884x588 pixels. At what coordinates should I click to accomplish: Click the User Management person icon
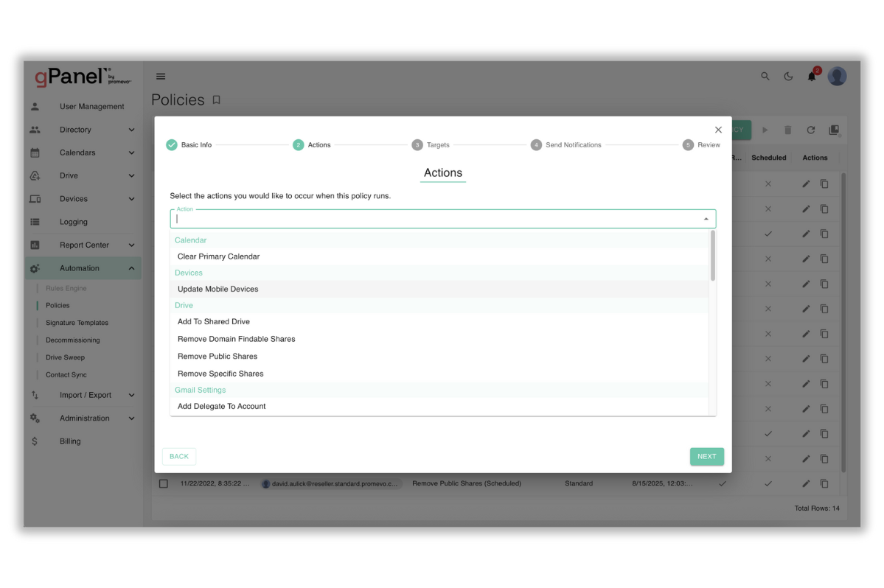coord(35,106)
